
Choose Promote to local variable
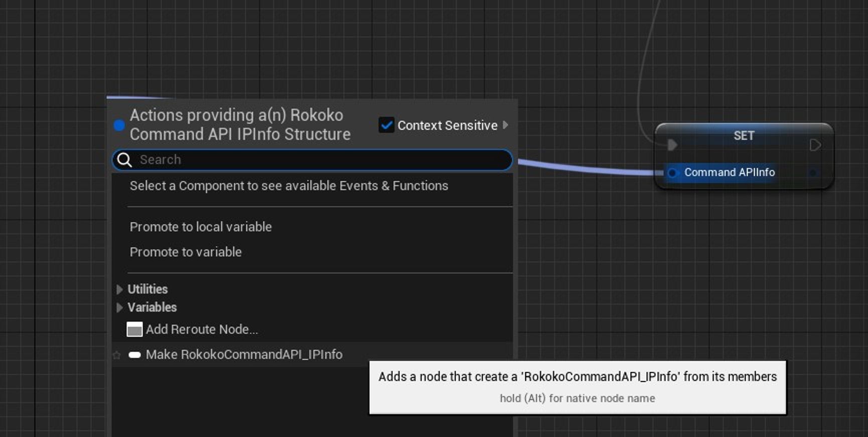coord(201,227)
